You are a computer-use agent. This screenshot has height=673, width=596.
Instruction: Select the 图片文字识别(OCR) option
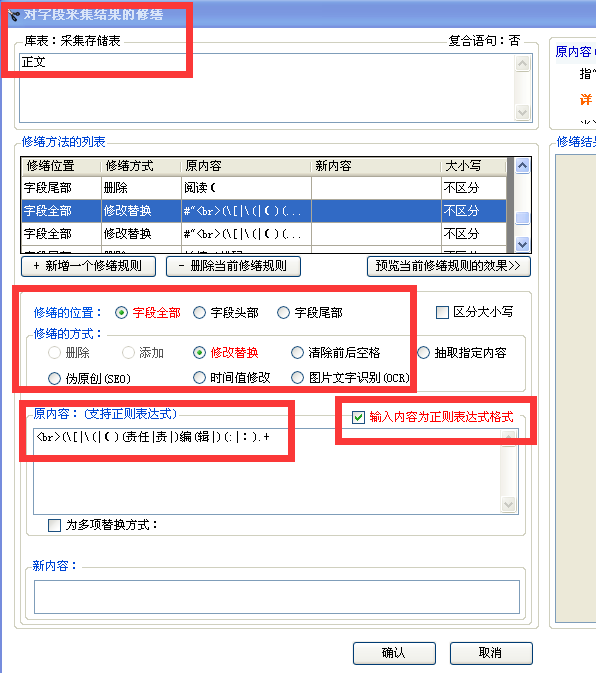coord(297,378)
